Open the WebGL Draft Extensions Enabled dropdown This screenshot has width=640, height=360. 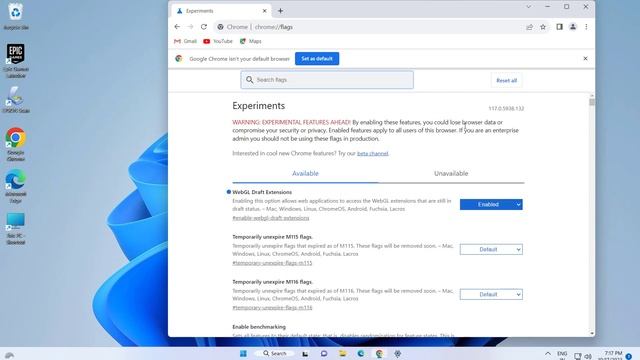coord(491,204)
